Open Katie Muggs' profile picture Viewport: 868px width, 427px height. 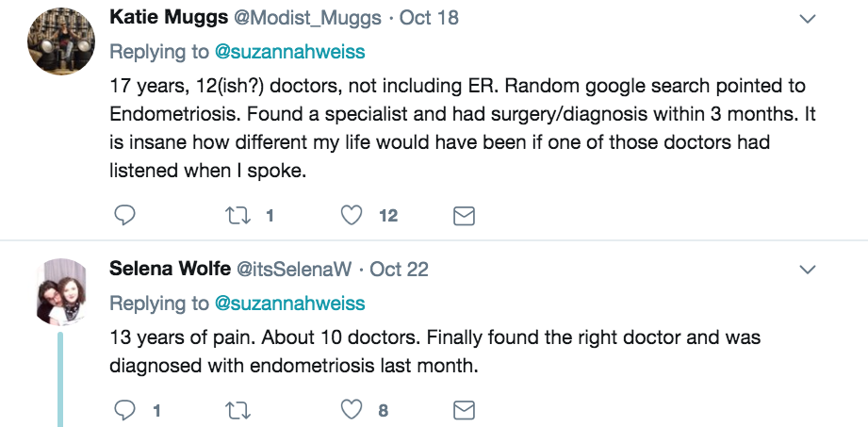point(61,41)
